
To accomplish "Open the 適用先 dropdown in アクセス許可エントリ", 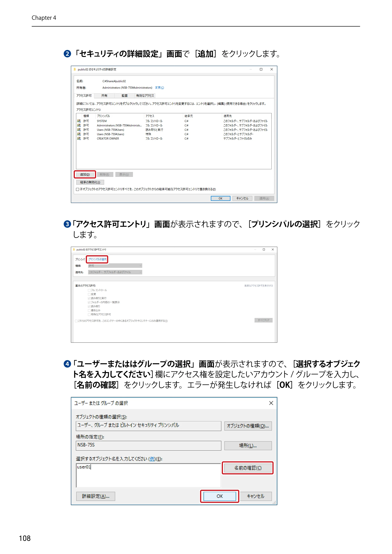I will click(x=115, y=272).
